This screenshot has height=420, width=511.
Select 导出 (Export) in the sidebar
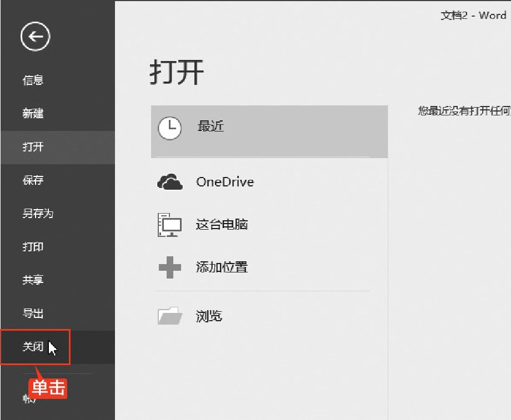33,313
